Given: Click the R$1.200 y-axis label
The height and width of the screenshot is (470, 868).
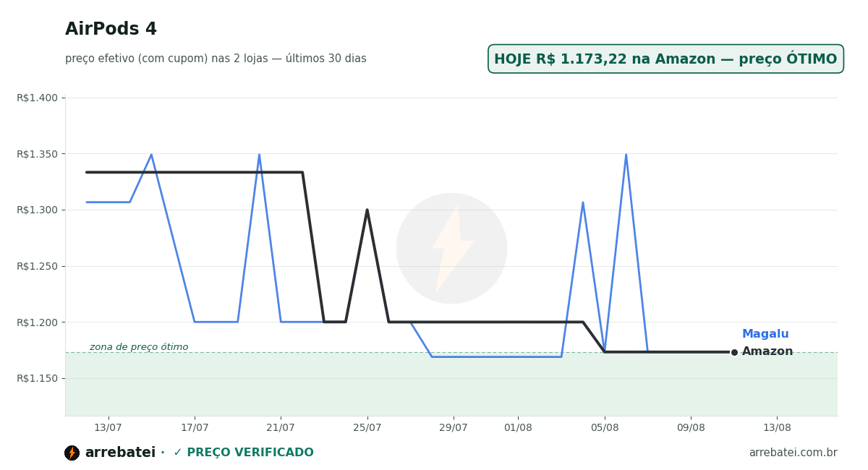Looking at the screenshot, I should tap(37, 322).
